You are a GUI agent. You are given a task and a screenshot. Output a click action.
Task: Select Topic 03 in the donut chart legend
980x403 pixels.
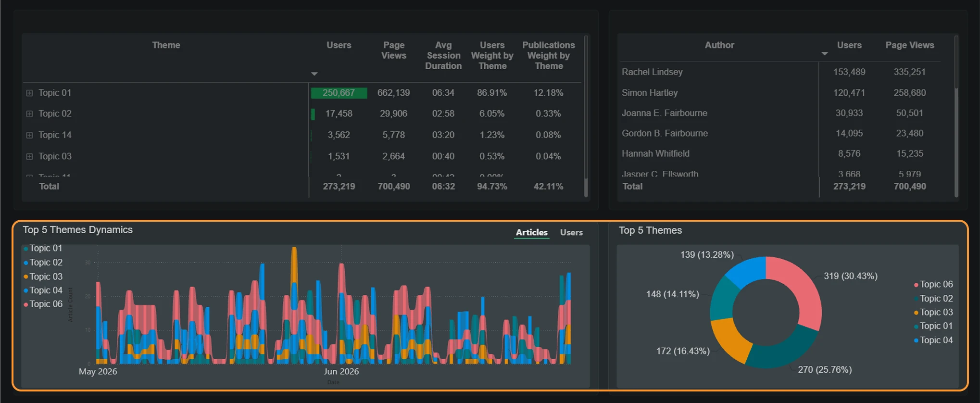pos(933,313)
